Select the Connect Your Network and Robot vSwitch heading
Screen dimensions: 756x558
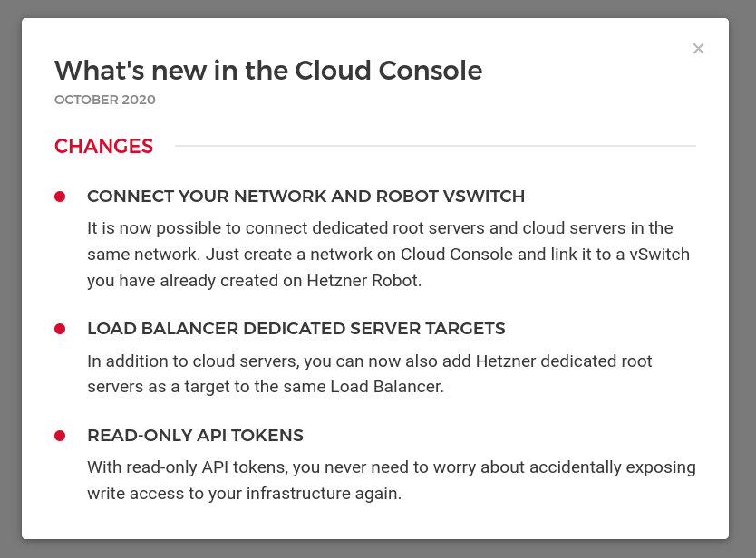[305, 197]
